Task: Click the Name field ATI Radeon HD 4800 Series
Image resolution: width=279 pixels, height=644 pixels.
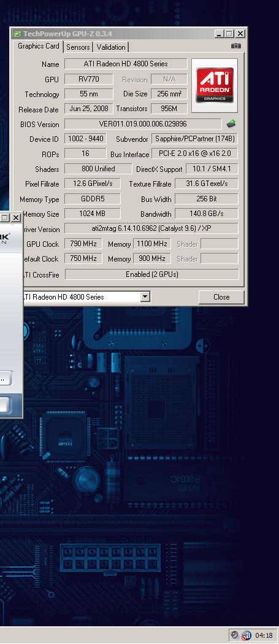Action: (126, 64)
